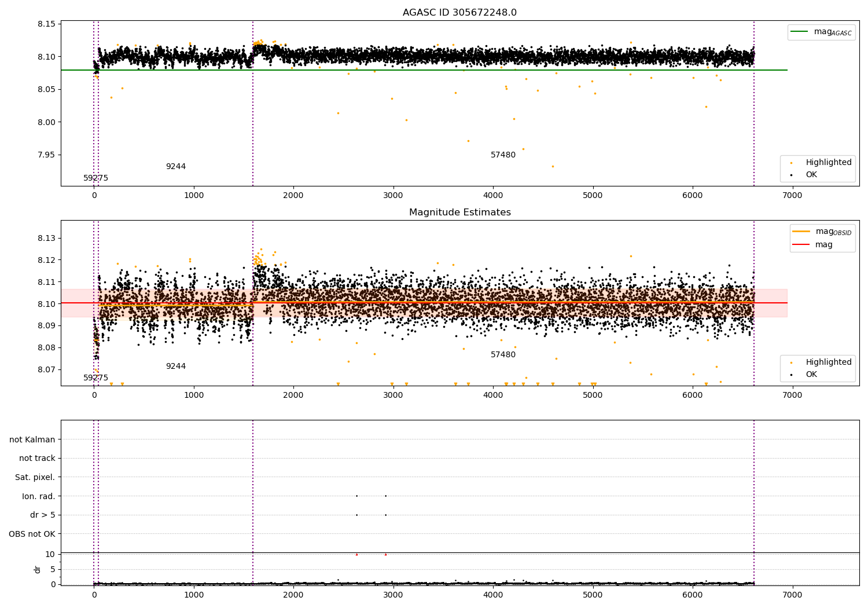868x608 pixels.
Task: Click the "not Kalman" axis label
Action: [32, 439]
